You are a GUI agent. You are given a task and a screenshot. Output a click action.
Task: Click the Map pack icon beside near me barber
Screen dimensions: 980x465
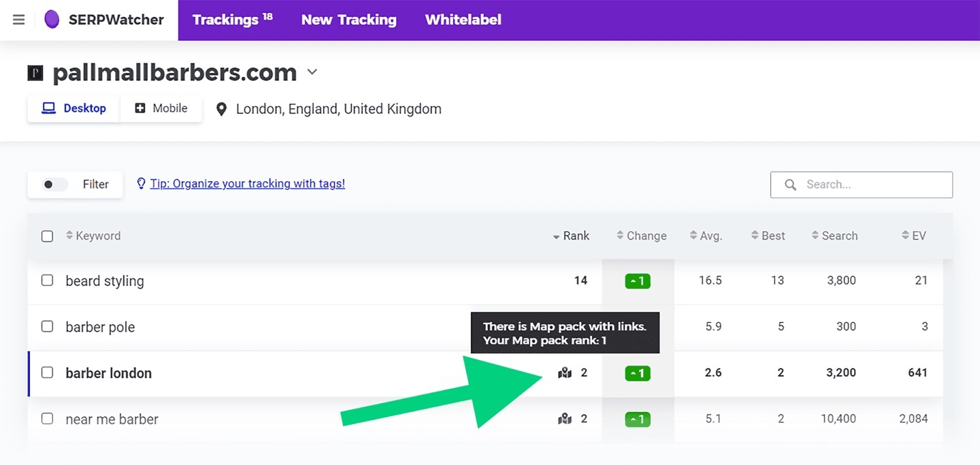(564, 419)
